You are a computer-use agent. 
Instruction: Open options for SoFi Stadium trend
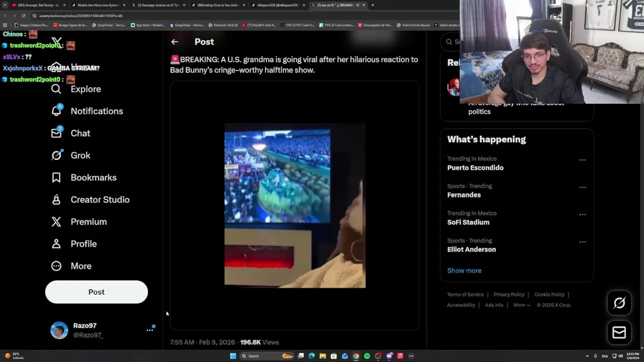(582, 214)
